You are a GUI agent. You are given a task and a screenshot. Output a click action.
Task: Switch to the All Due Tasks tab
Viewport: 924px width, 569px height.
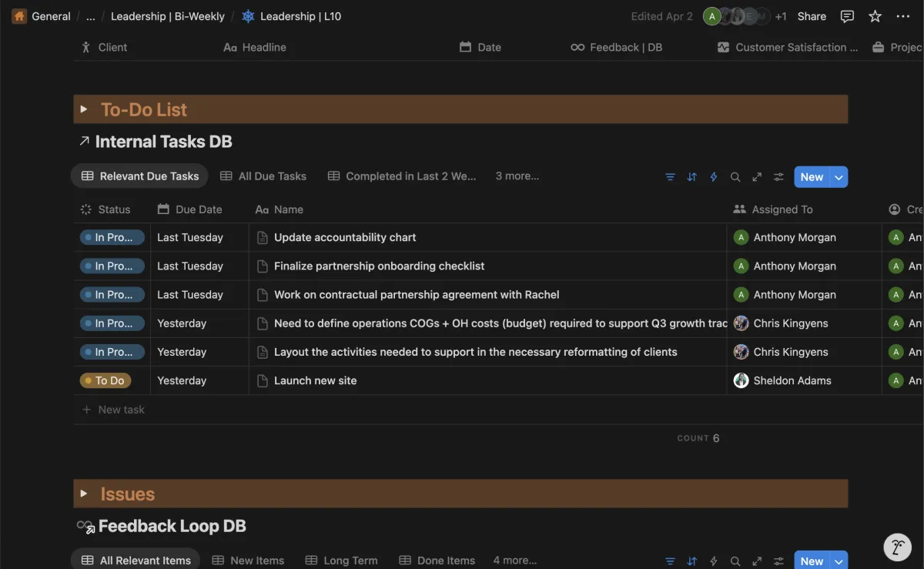coord(263,176)
